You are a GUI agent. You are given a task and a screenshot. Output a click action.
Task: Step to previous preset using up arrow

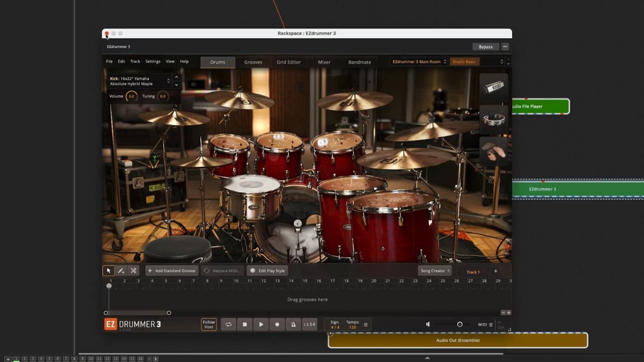[508, 59]
